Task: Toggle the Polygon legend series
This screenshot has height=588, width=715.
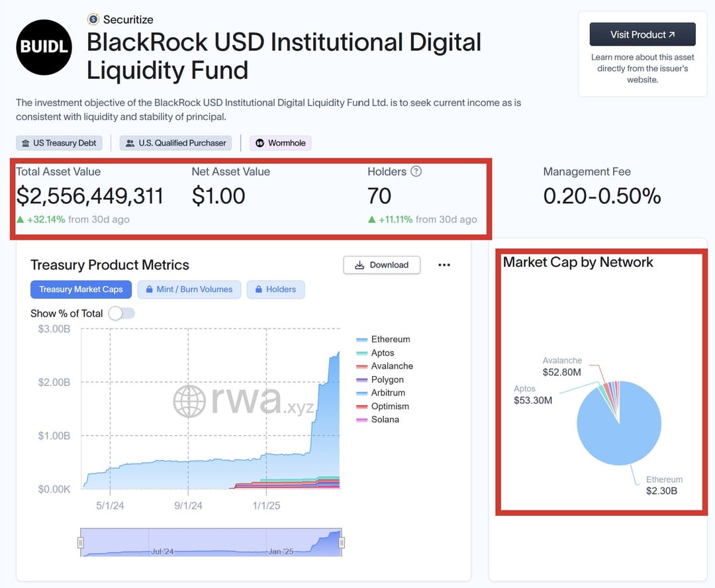Action: click(380, 379)
